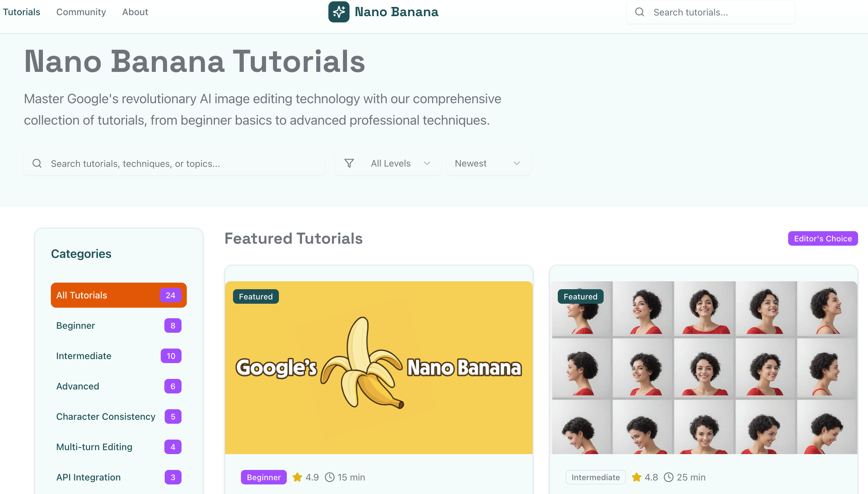Open the Community nav item
Image resolution: width=868 pixels, height=494 pixels.
click(81, 12)
